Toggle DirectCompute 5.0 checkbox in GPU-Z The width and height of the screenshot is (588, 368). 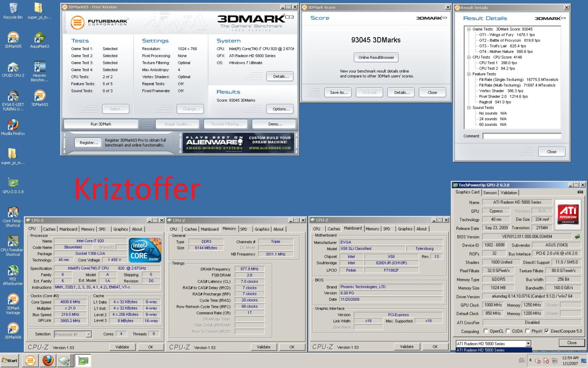pos(546,331)
